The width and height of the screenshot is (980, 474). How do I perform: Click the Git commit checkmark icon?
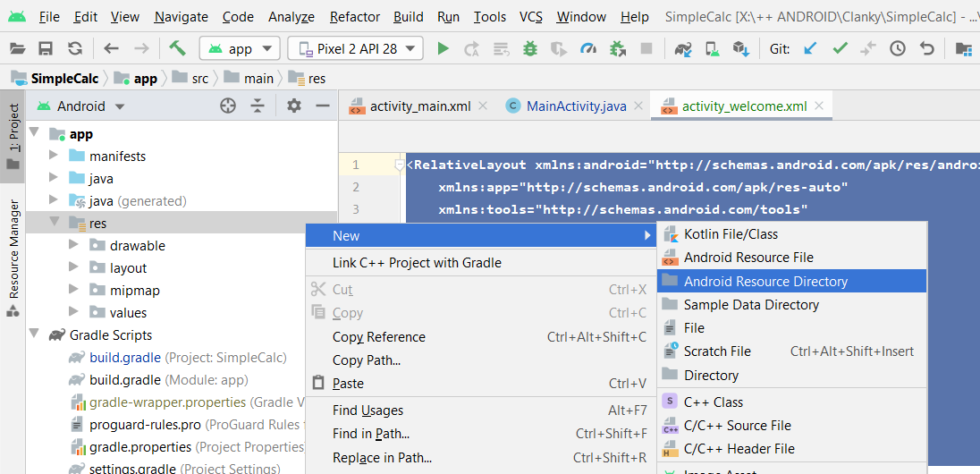[x=840, y=49]
